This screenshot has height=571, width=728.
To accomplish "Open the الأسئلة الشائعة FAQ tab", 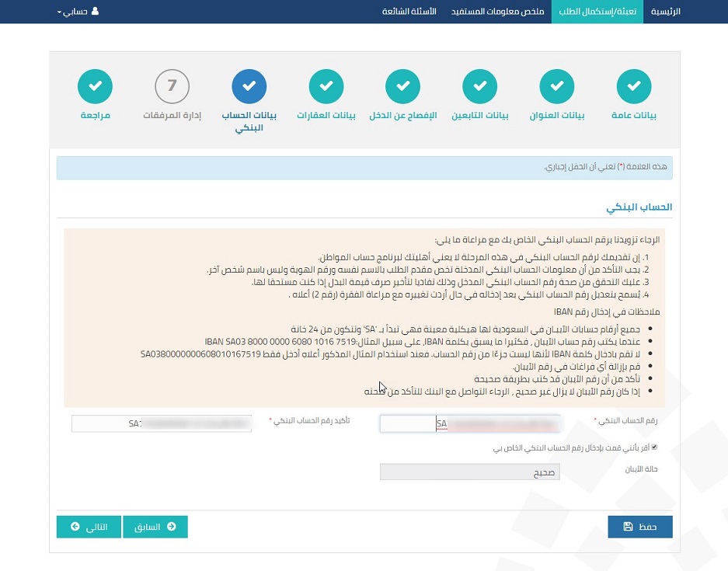I will coord(409,11).
